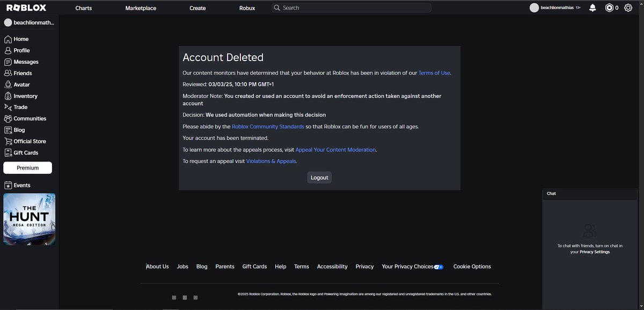
Task: Open the Terms footer link
Action: tap(302, 267)
